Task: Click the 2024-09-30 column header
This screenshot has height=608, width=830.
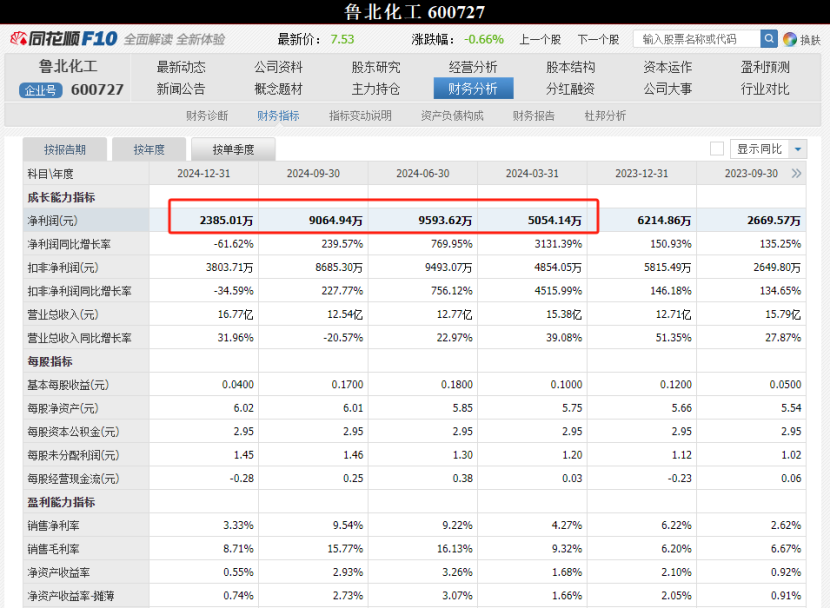Action: [x=313, y=174]
